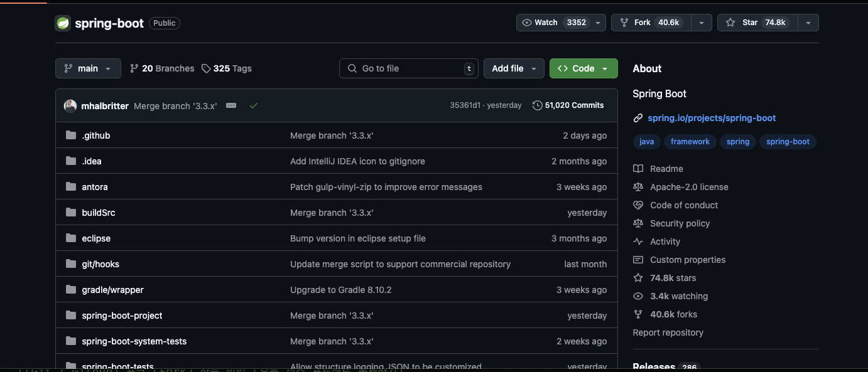Open the gradle/wrapper folder name
The height and width of the screenshot is (372, 868).
coord(112,290)
